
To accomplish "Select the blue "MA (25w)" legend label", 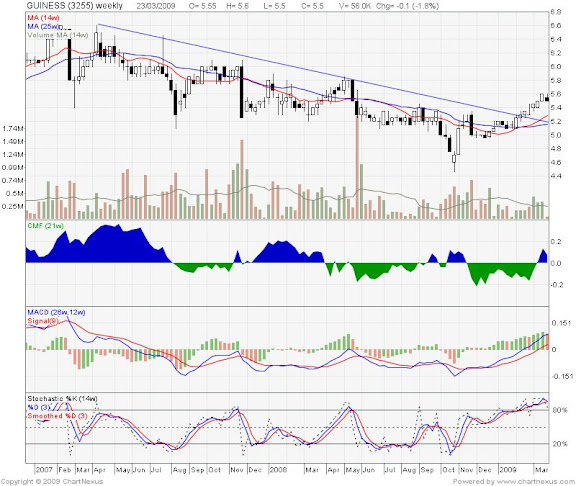I will [x=43, y=26].
